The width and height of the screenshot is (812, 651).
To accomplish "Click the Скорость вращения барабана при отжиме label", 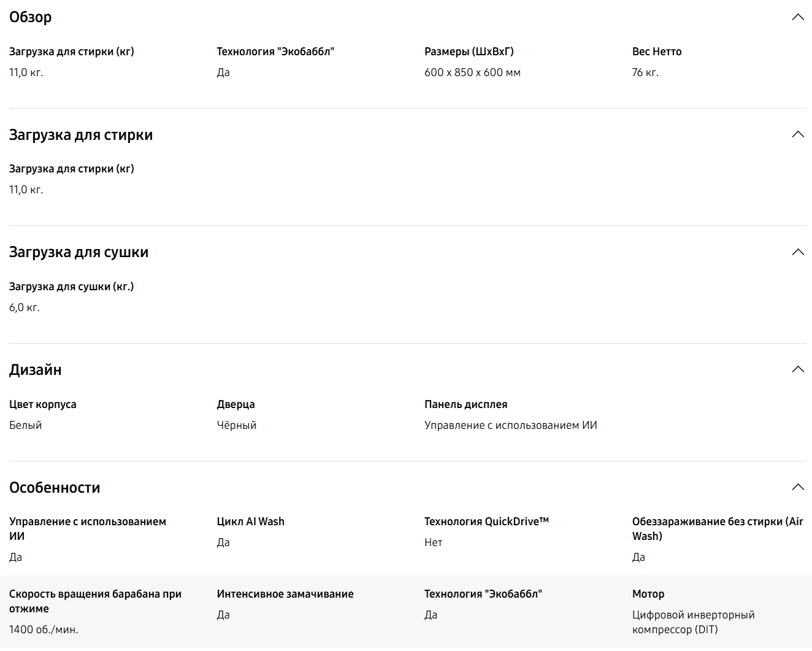I will pyautogui.click(x=95, y=601).
